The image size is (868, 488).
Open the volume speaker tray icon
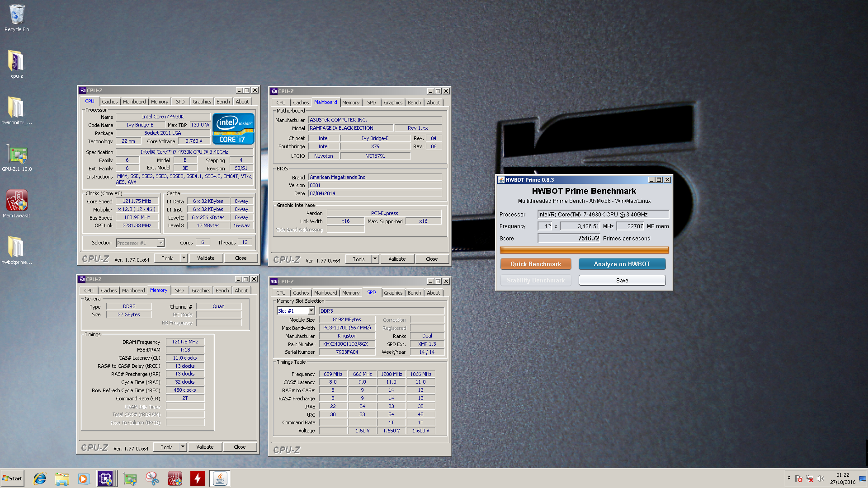click(x=821, y=479)
